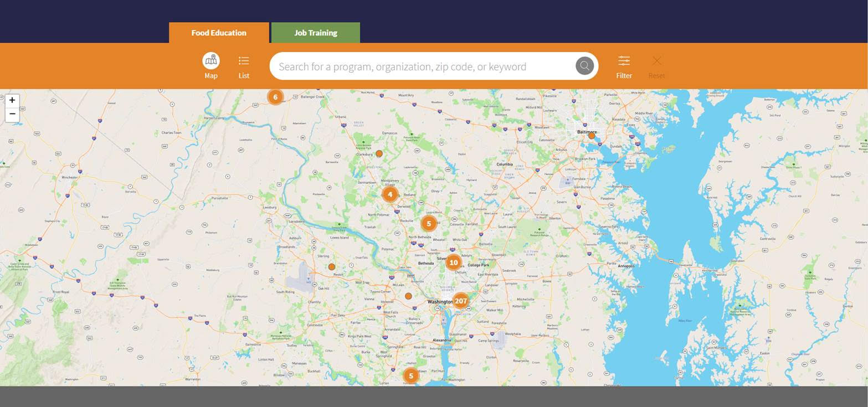Zoom in with the plus map control

[x=12, y=100]
